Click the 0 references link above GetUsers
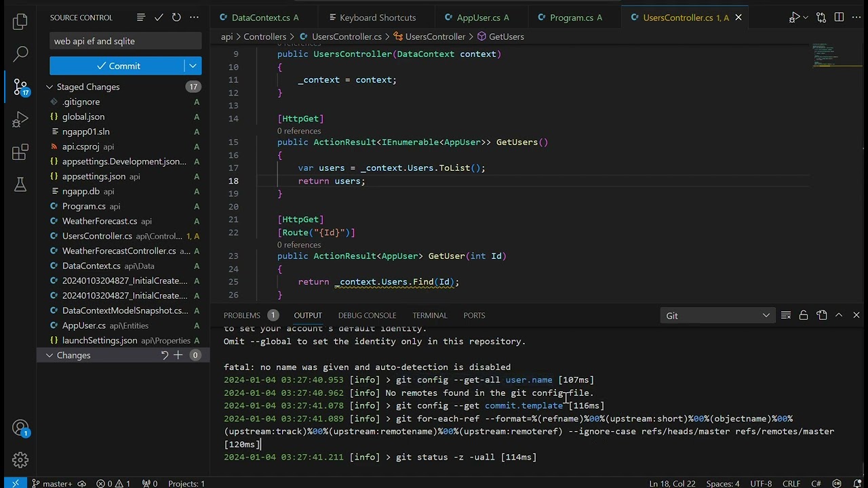This screenshot has height=488, width=868. (x=298, y=131)
